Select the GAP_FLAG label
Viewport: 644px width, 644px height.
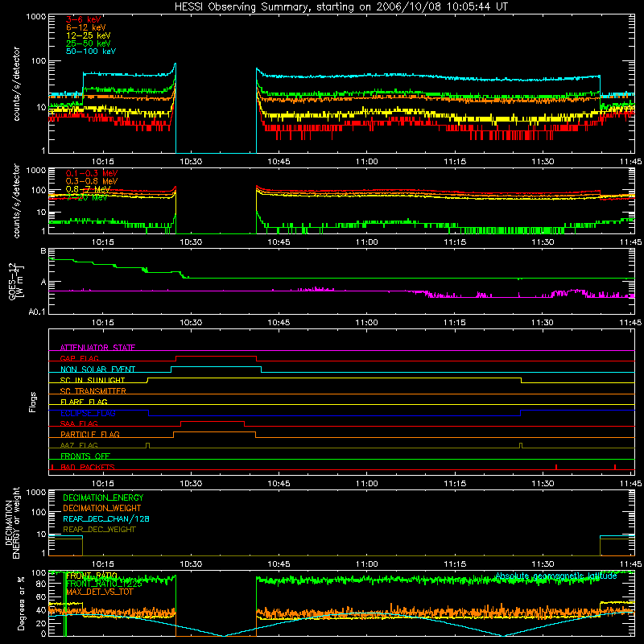(x=79, y=358)
